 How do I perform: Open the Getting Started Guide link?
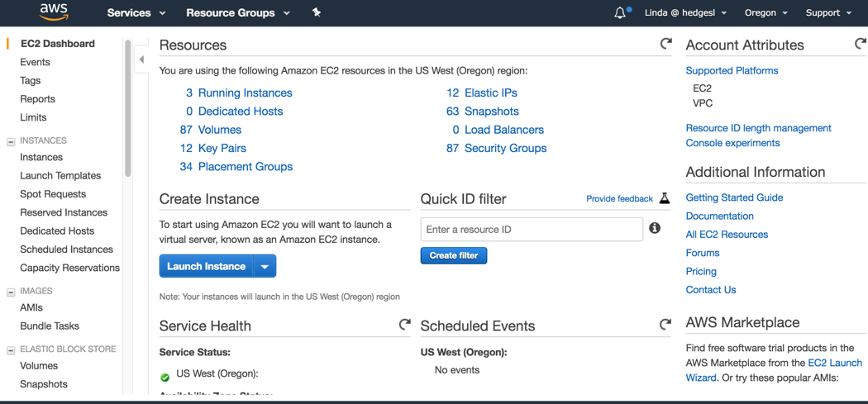(734, 197)
